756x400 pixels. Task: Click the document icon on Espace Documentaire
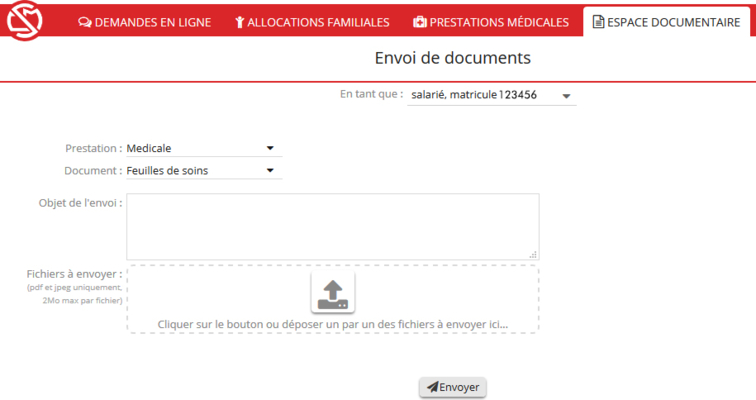pos(598,22)
